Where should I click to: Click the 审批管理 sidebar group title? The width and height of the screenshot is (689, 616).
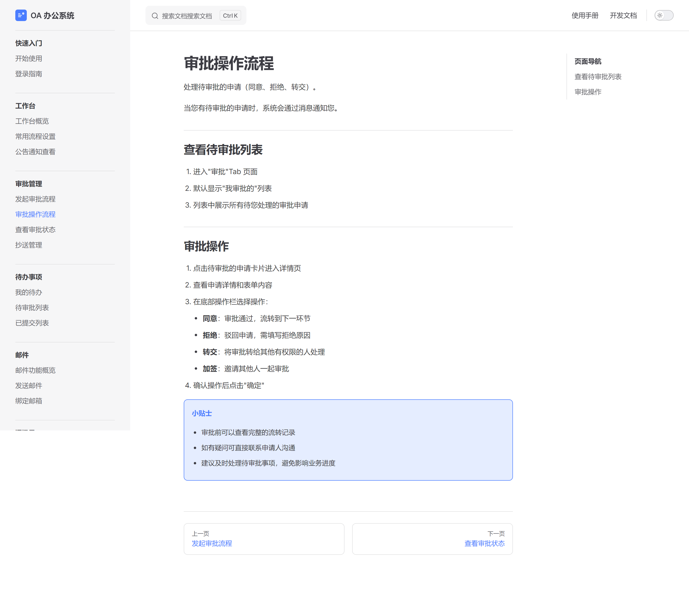pos(28,183)
